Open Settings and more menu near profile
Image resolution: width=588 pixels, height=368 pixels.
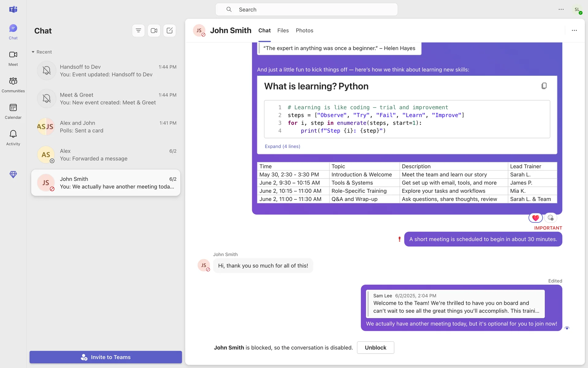(x=561, y=10)
